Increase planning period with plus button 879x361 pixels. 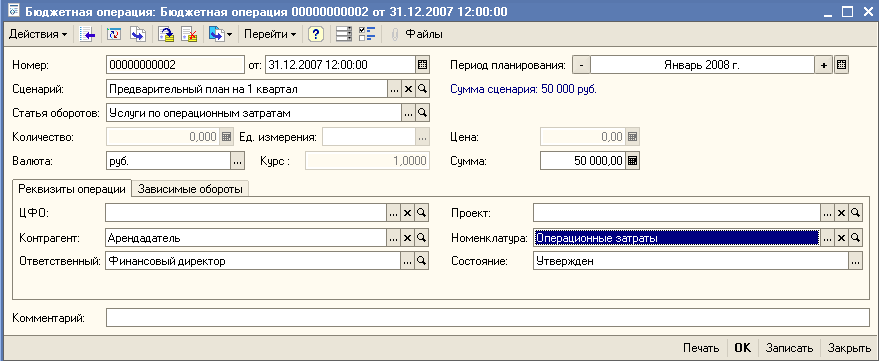[824, 65]
